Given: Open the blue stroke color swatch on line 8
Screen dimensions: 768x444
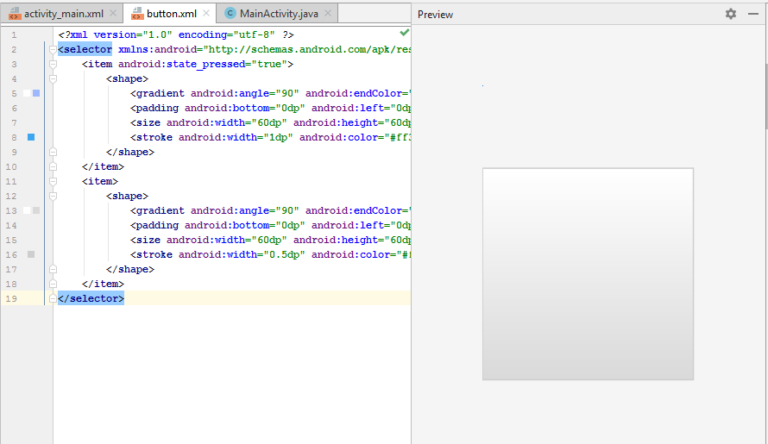Looking at the screenshot, I should (31, 137).
